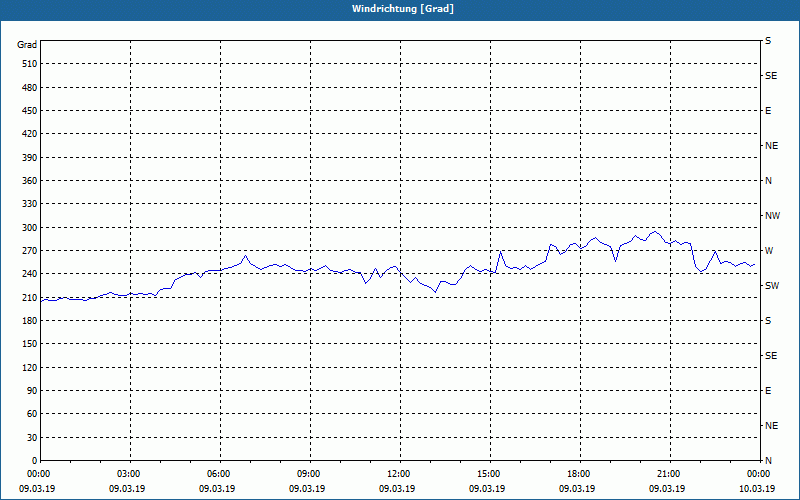Click the 03:00 time label

click(x=130, y=474)
